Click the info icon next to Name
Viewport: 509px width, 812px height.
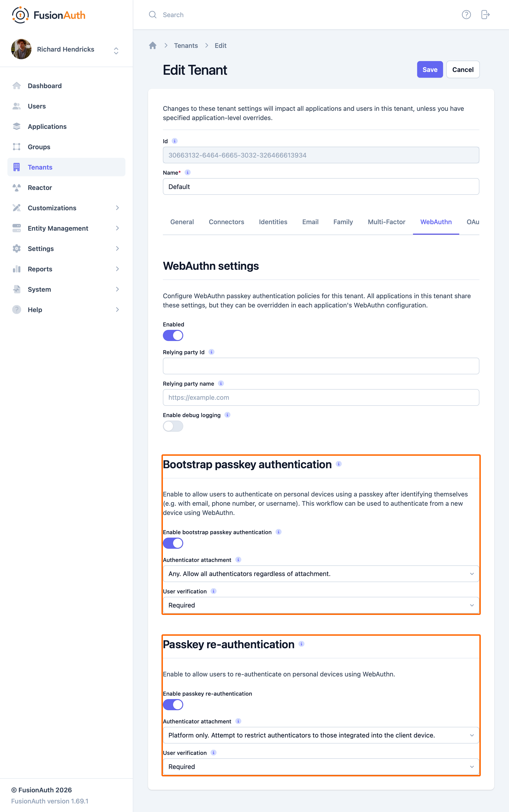click(187, 172)
